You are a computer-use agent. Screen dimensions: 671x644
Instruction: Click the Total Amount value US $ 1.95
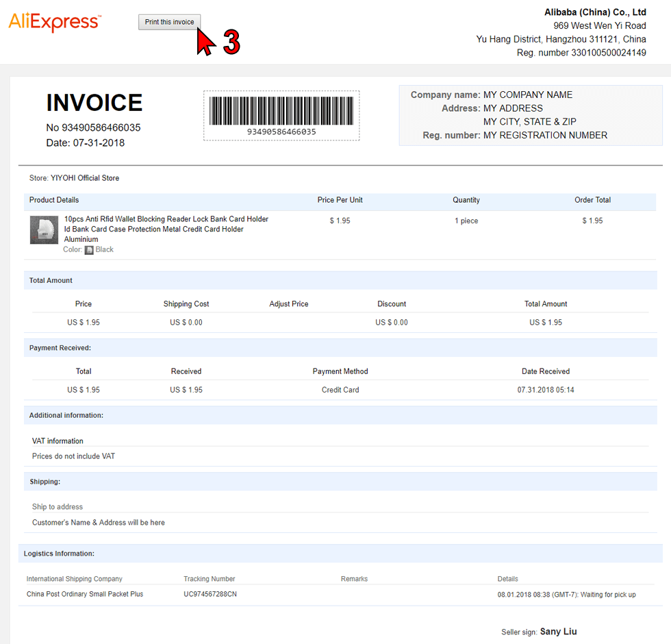[546, 322]
